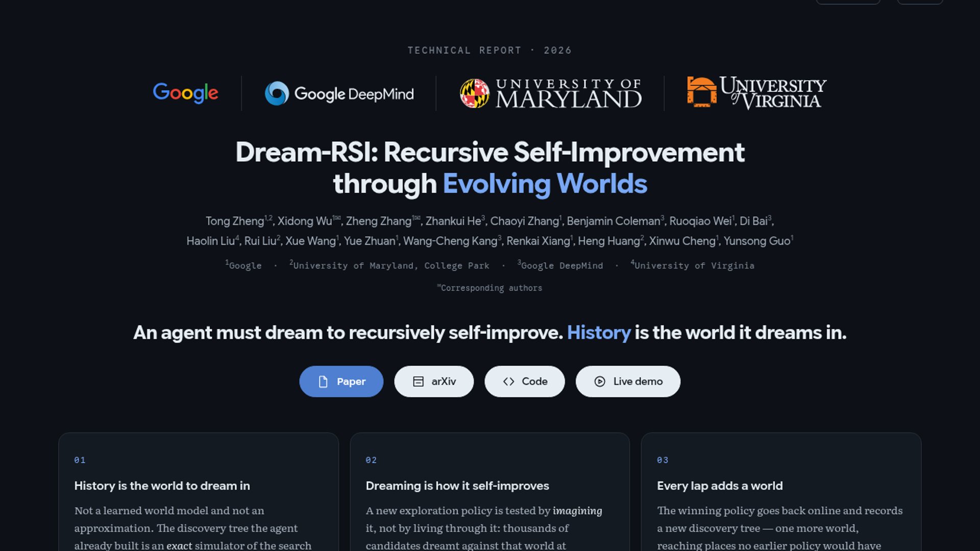Launch the Live demo button
Viewport: 980px width, 551px height.
point(628,382)
